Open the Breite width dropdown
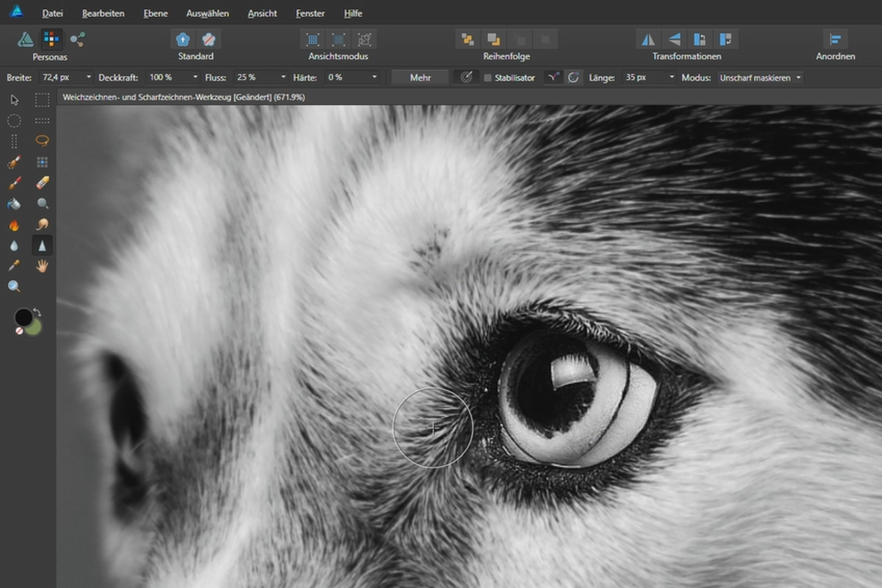882x588 pixels. [89, 77]
